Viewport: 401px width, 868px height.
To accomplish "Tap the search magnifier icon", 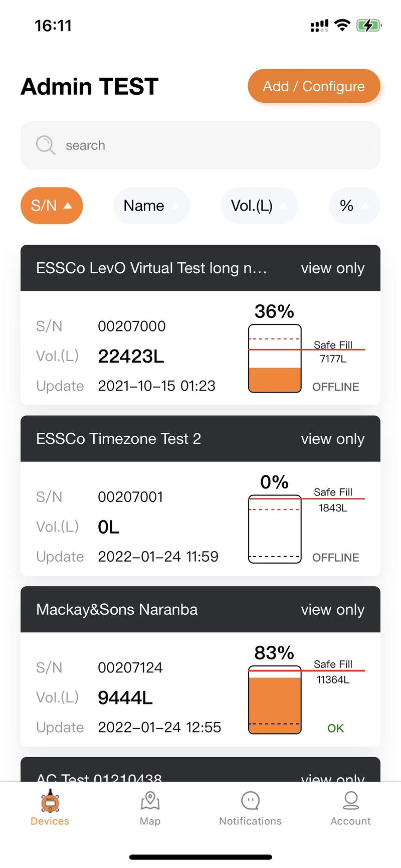I will (45, 145).
